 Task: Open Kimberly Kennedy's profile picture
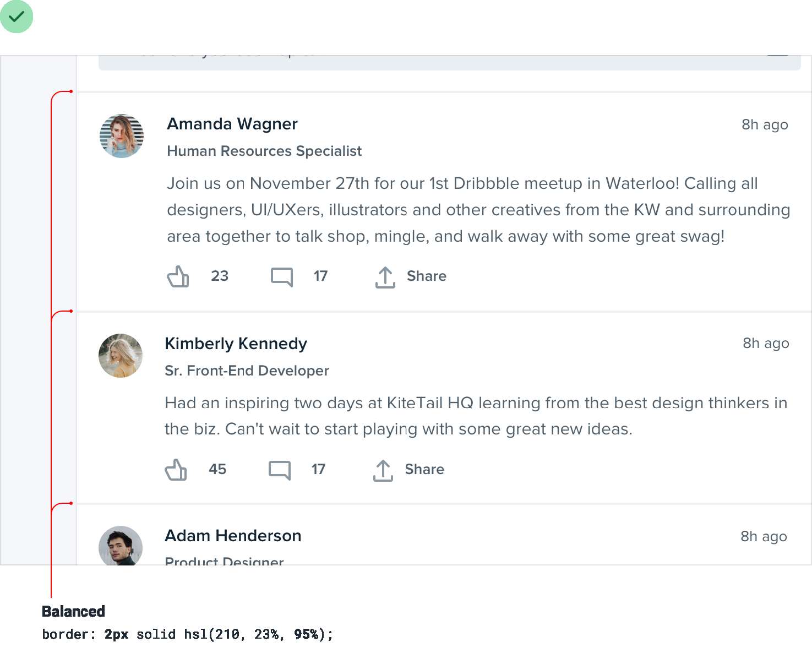pos(121,356)
